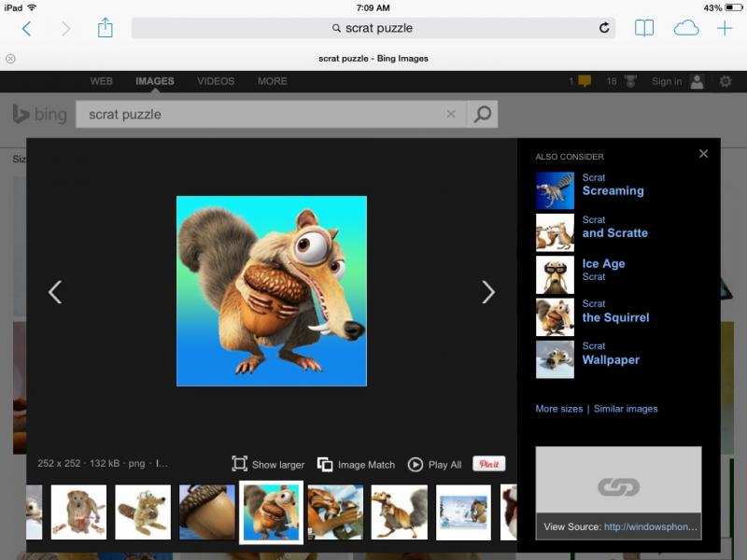
Task: Close the image viewer overlay
Action: (703, 154)
